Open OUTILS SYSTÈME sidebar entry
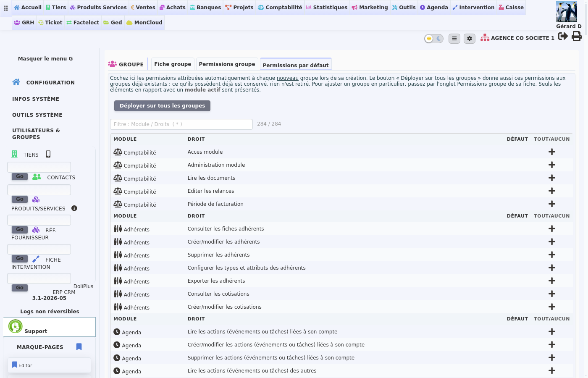This screenshot has height=378, width=588. coord(37,115)
